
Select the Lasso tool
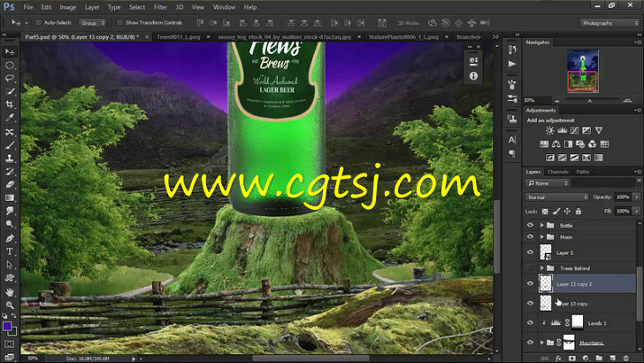pyautogui.click(x=10, y=78)
